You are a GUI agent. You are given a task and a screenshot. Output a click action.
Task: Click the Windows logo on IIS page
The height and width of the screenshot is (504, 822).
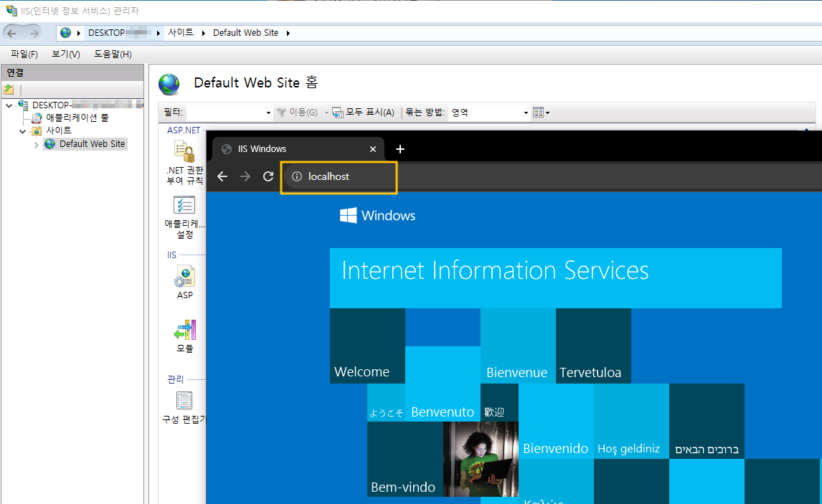tap(348, 215)
